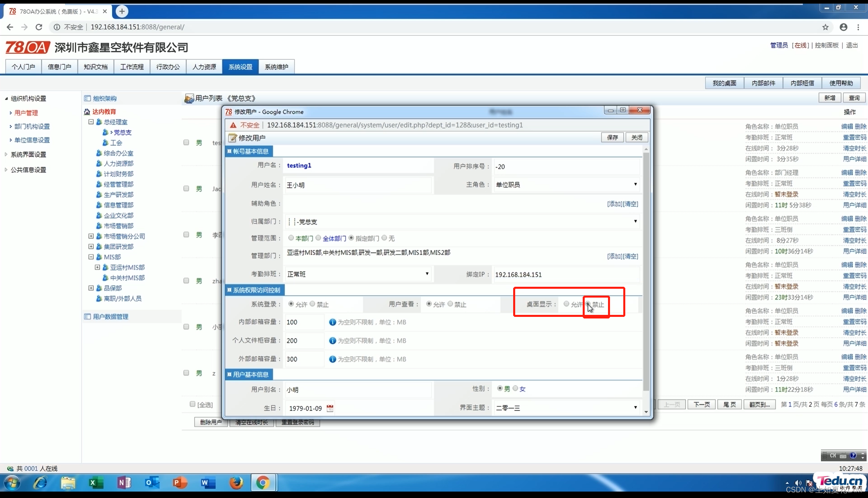The width and height of the screenshot is (868, 498).
Task: Collapse the 总经理室 tree node
Action: pos(91,122)
